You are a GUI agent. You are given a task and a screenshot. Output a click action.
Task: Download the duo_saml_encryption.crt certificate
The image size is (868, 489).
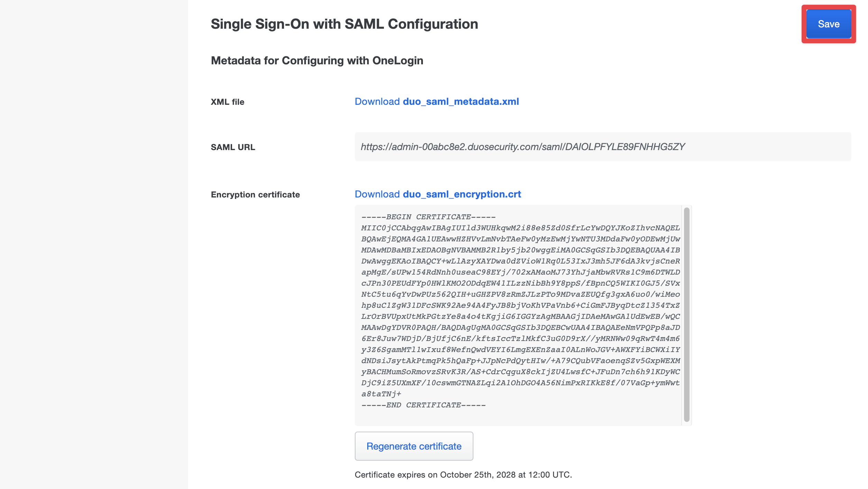tap(437, 194)
